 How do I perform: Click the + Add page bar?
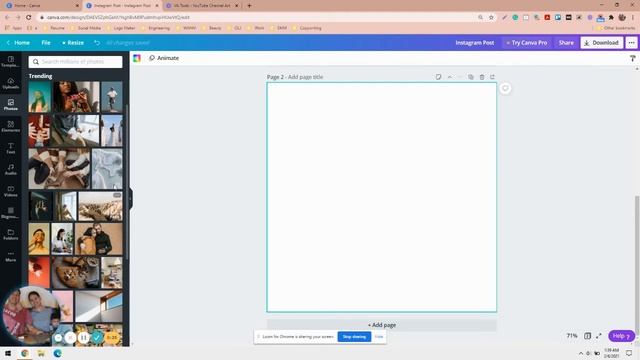click(382, 325)
